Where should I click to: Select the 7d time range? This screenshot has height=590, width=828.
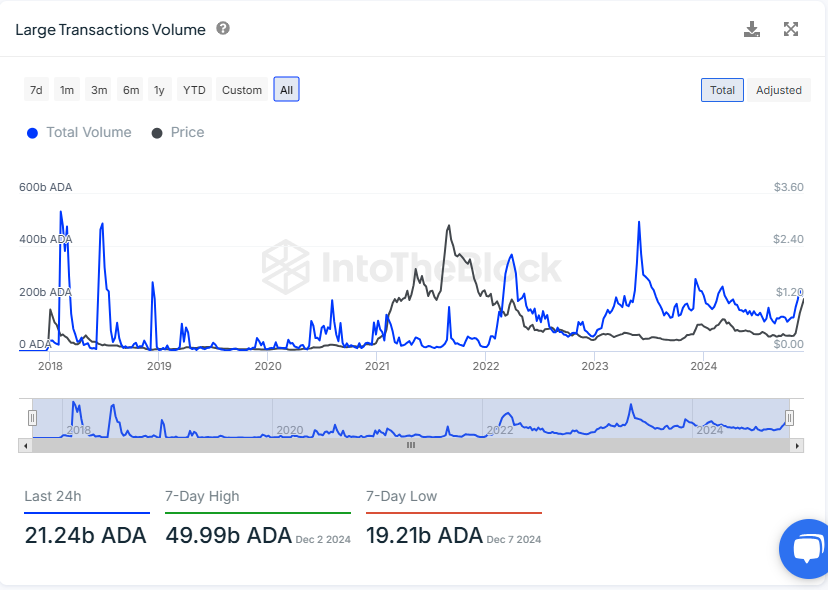point(36,90)
